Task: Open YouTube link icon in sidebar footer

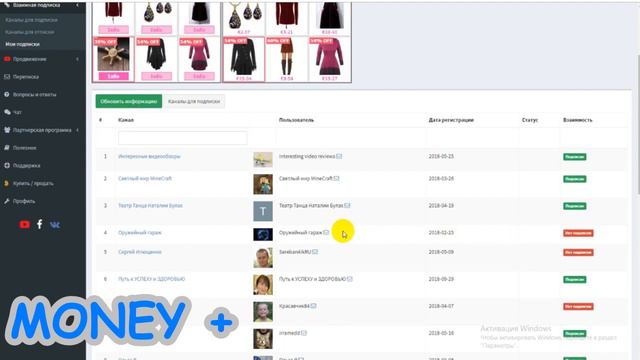Action: click(24, 224)
